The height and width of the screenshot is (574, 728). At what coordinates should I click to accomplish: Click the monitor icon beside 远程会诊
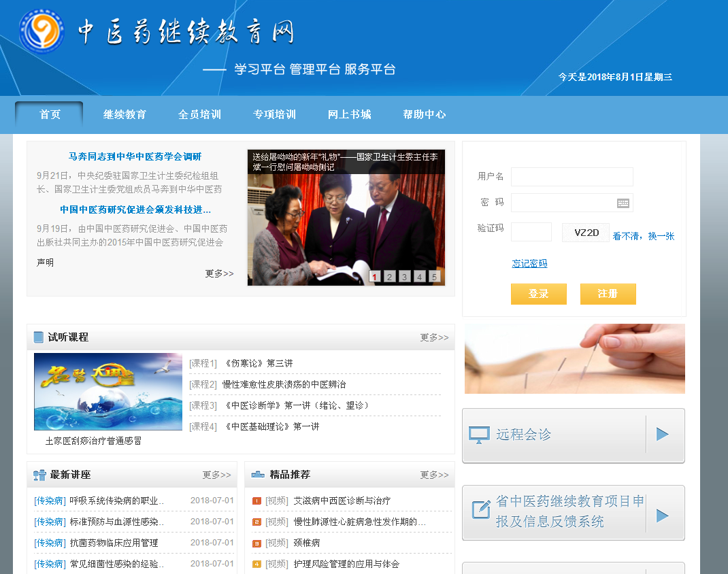tap(479, 435)
